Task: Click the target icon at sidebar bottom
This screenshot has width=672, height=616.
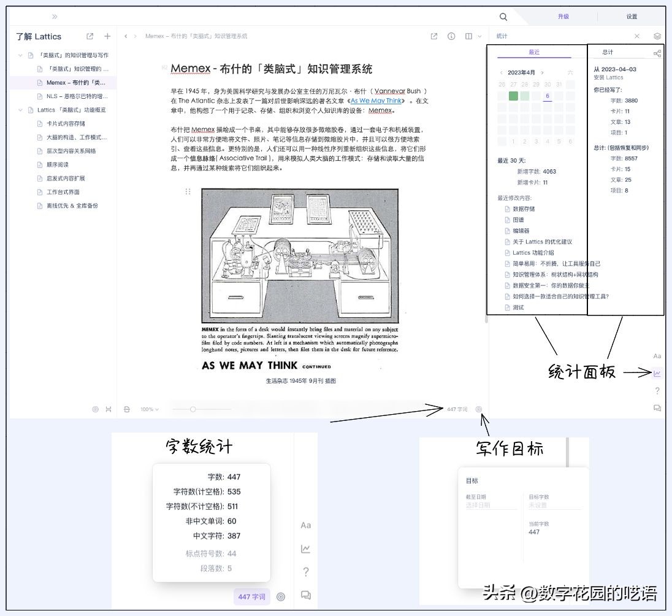Action: (x=96, y=410)
